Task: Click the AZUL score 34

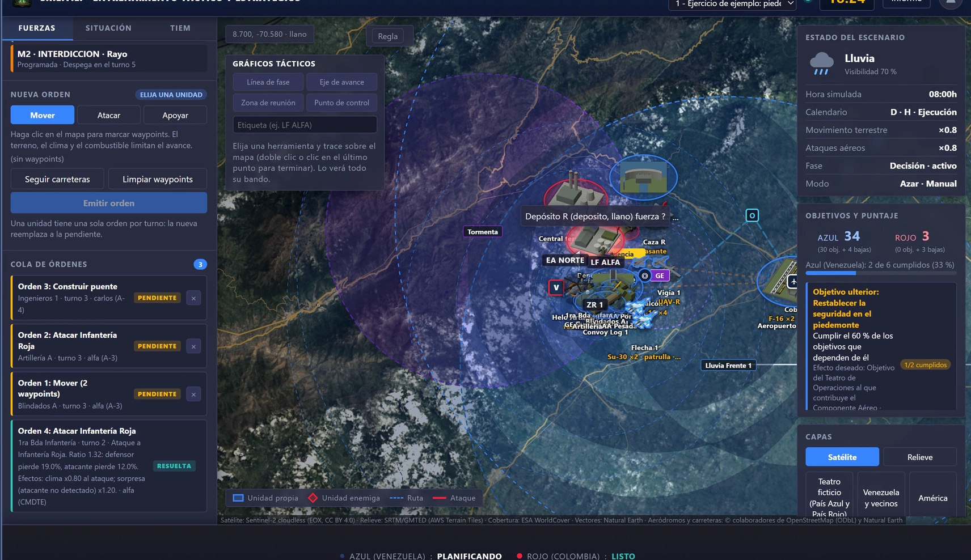Action: pyautogui.click(x=852, y=236)
